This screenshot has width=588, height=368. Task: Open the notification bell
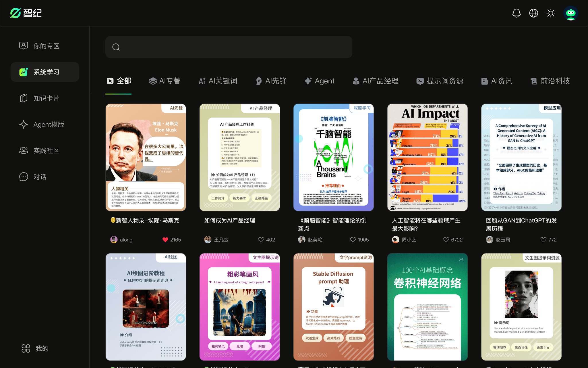pos(516,13)
